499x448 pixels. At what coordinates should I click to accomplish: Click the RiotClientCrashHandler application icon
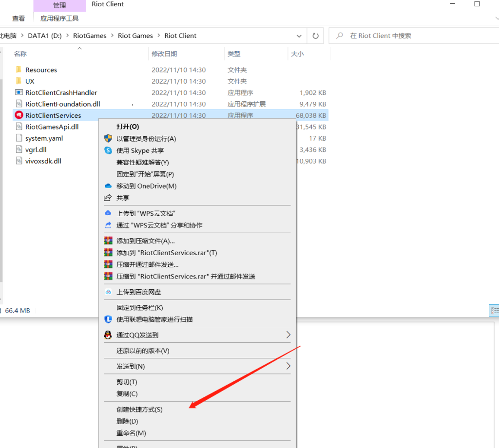(x=19, y=92)
